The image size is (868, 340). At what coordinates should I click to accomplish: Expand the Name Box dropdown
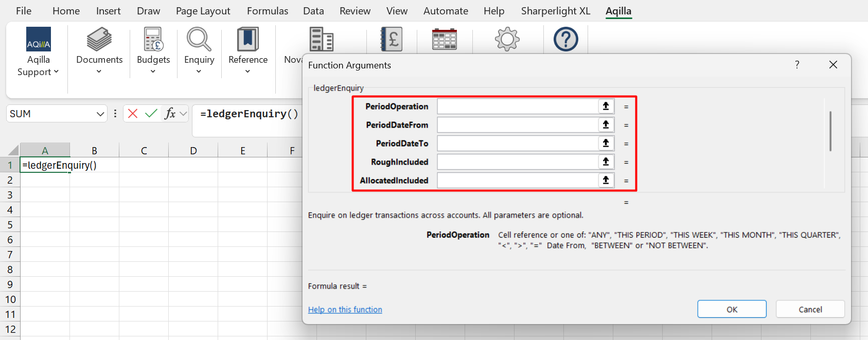[x=100, y=114]
